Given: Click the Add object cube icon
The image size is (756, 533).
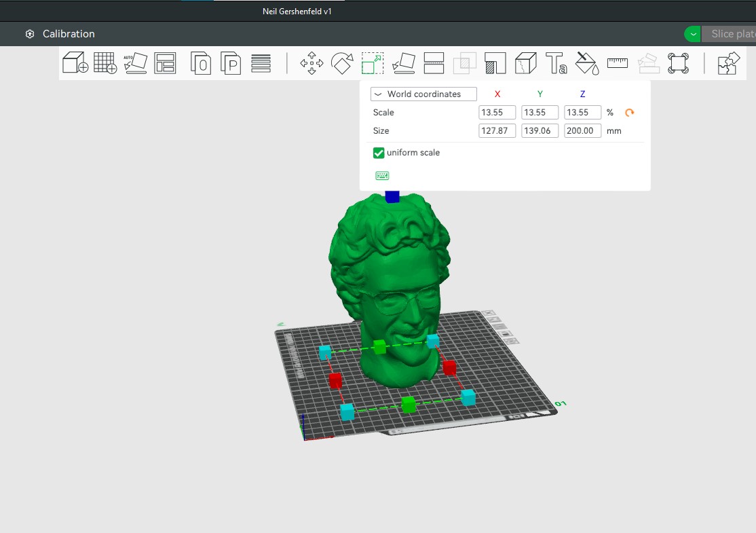Looking at the screenshot, I should coord(75,63).
